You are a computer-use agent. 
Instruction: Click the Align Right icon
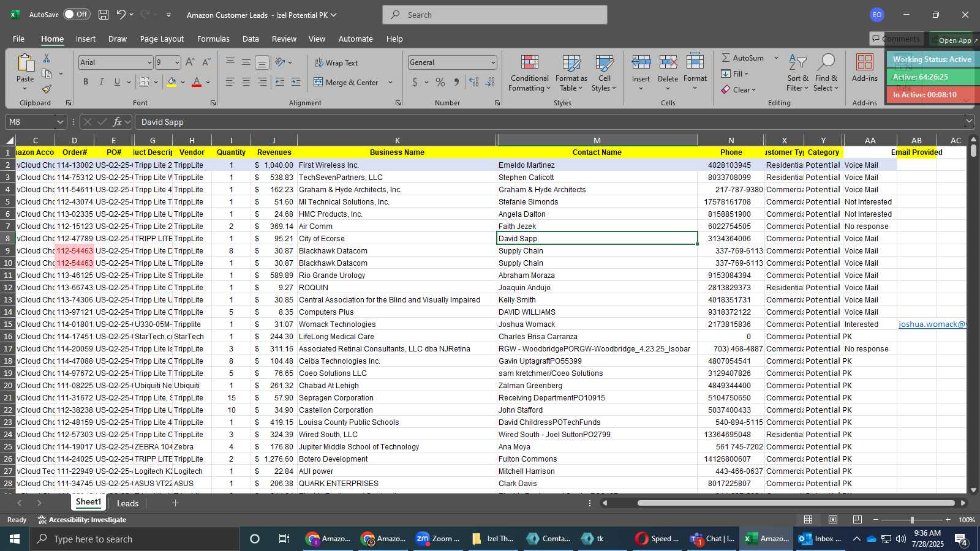262,82
